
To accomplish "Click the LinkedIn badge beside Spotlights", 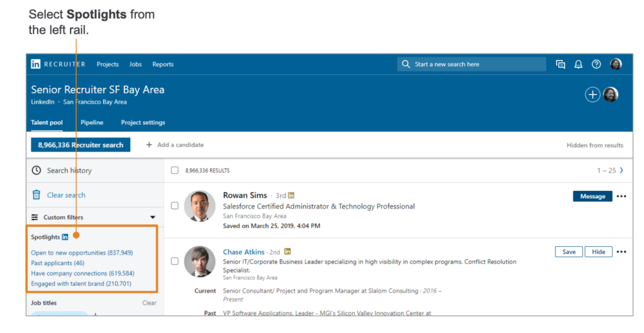I will (x=65, y=237).
